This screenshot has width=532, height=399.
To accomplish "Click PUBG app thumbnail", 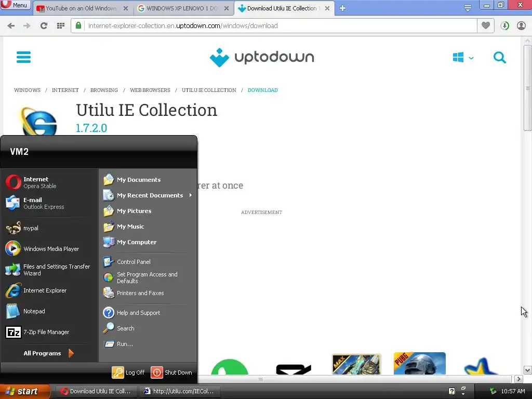I will tap(419, 363).
